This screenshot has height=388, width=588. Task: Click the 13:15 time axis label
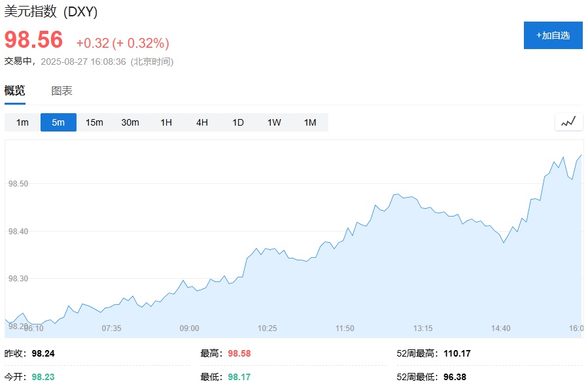pos(423,328)
